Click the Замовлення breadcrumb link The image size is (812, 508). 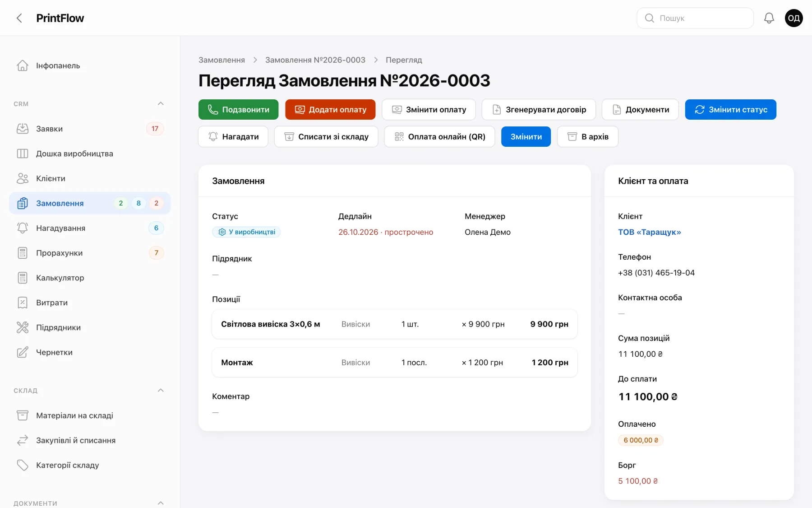221,60
